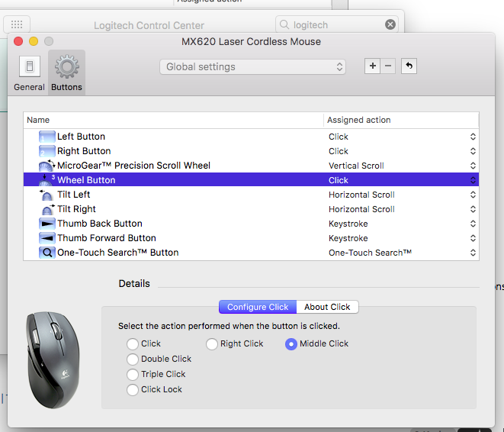
Task: Select the Triple Click radio button
Action: point(133,375)
